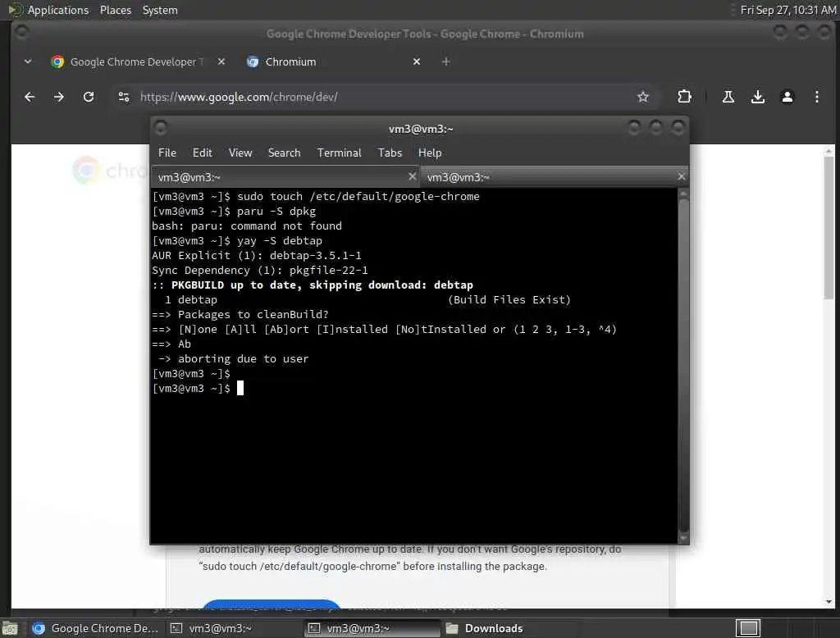
Task: Open Chromium three-dot menu
Action: [816, 97]
